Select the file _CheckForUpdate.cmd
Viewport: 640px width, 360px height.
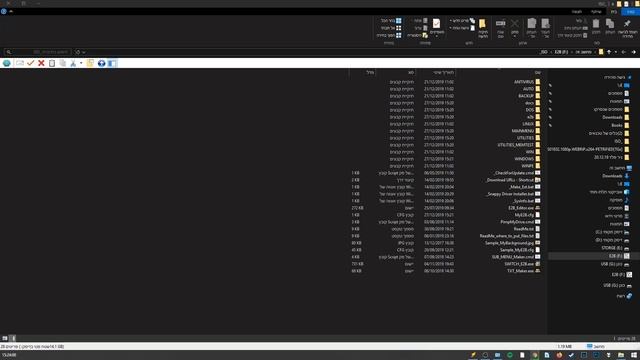point(517,173)
